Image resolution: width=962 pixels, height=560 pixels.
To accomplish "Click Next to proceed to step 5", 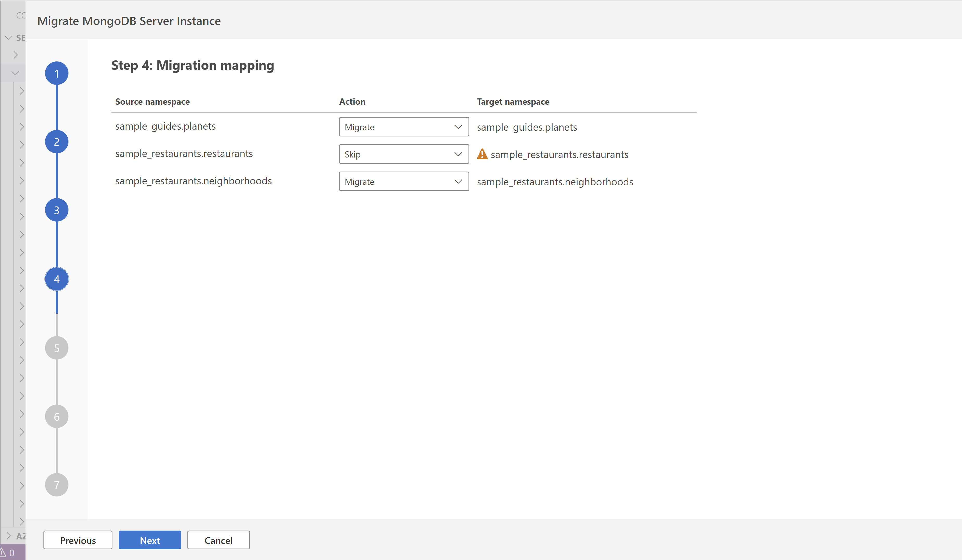I will [x=149, y=540].
